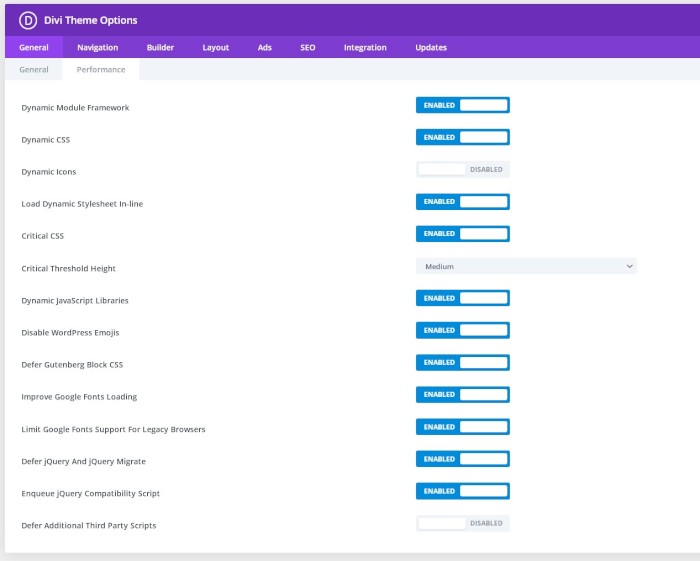
Task: Toggle Defer Gutenberg Block CSS
Action: pos(463,362)
